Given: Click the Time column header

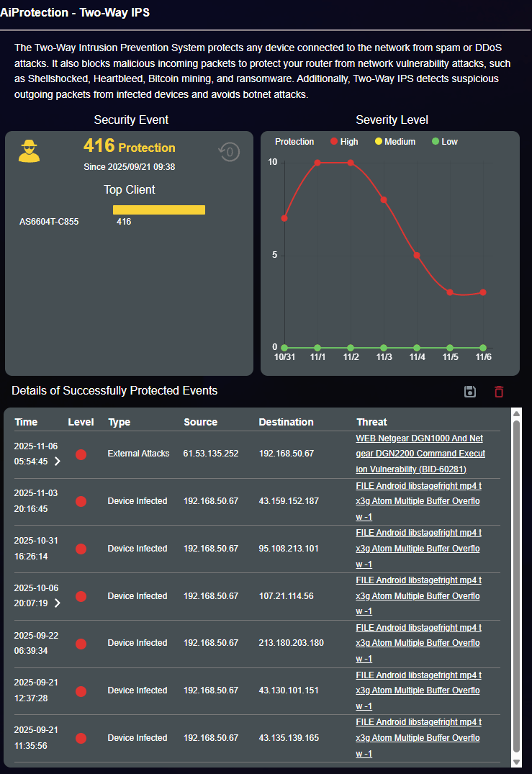Looking at the screenshot, I should [26, 422].
